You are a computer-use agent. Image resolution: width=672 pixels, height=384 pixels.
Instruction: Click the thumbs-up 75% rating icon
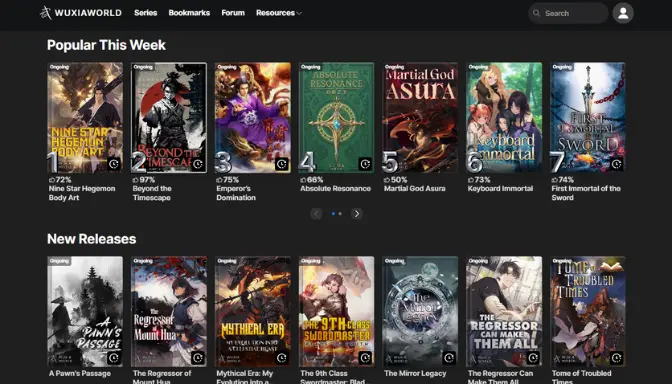pyautogui.click(x=219, y=180)
